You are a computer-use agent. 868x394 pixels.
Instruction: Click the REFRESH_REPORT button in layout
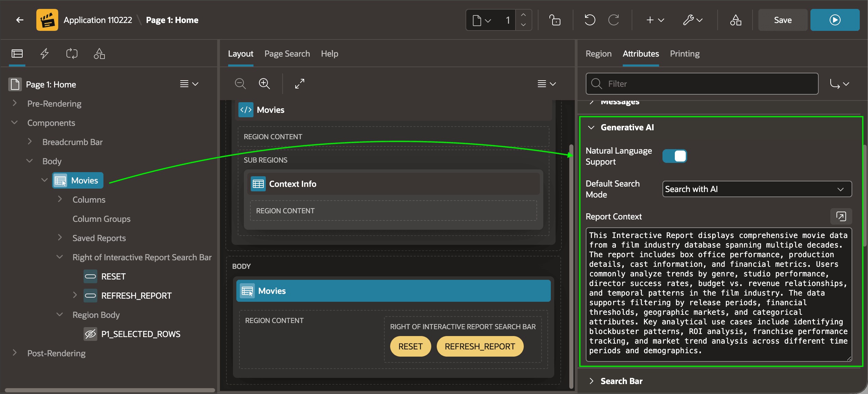(x=480, y=346)
